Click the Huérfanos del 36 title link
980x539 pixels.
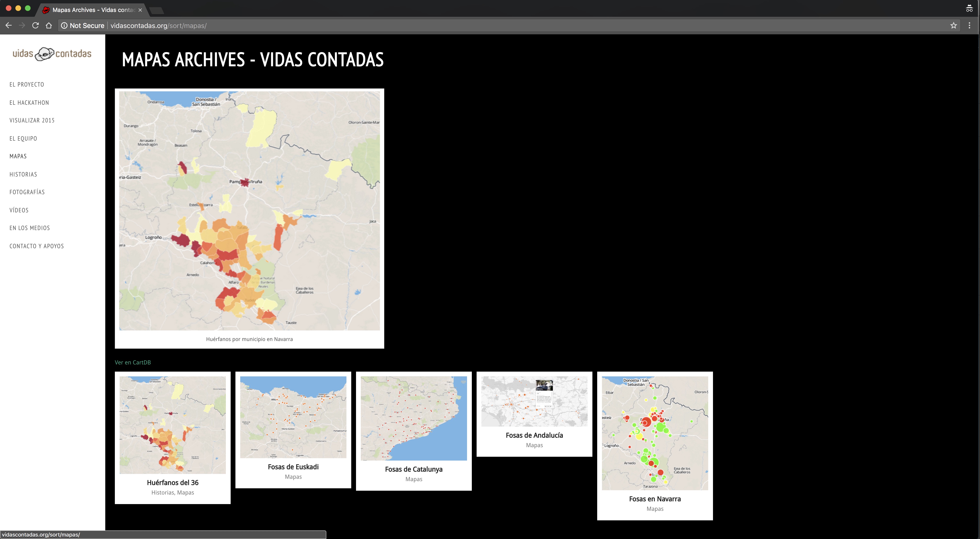[172, 482]
